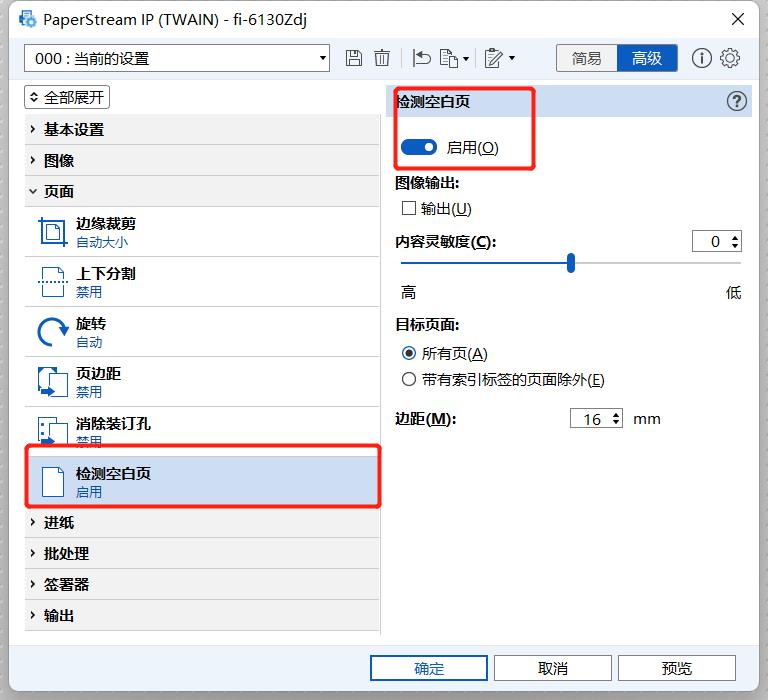This screenshot has width=768, height=700.
Task: Switch to the 高级 advanced mode tab
Action: click(x=647, y=58)
